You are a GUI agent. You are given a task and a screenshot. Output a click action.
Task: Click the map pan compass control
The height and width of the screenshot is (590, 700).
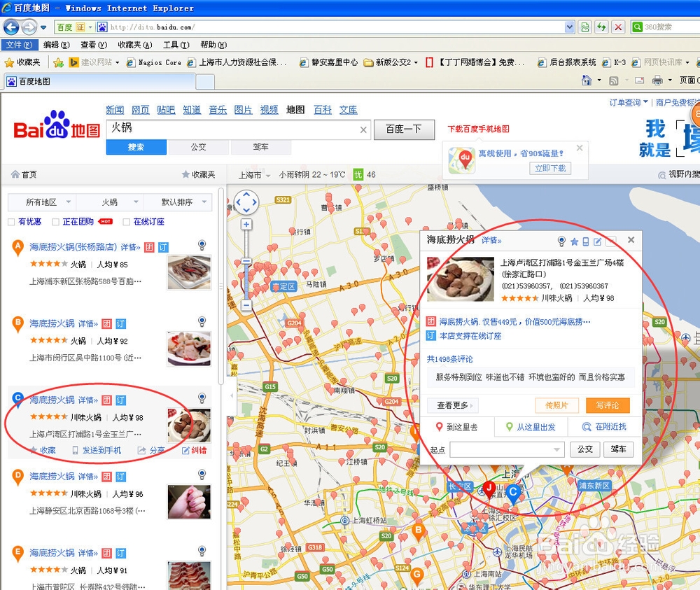pos(246,203)
